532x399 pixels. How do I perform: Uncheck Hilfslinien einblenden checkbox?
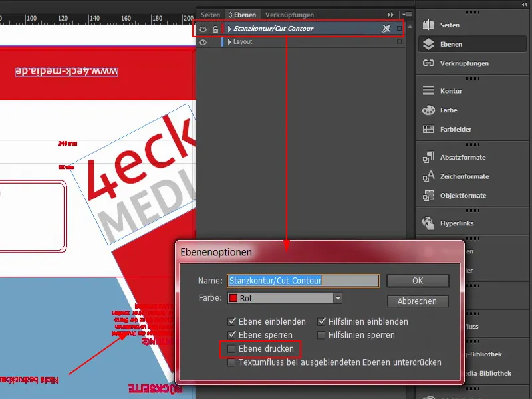click(321, 321)
